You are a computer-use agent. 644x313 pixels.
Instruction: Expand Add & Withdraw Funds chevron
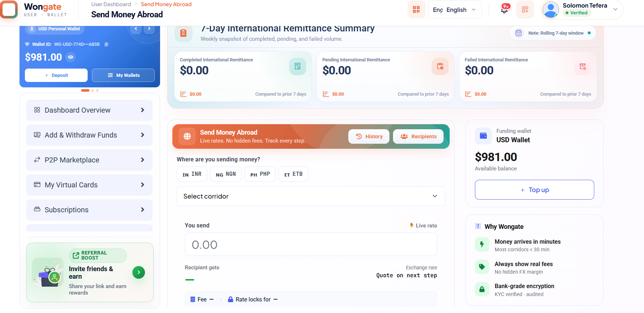pos(142,135)
